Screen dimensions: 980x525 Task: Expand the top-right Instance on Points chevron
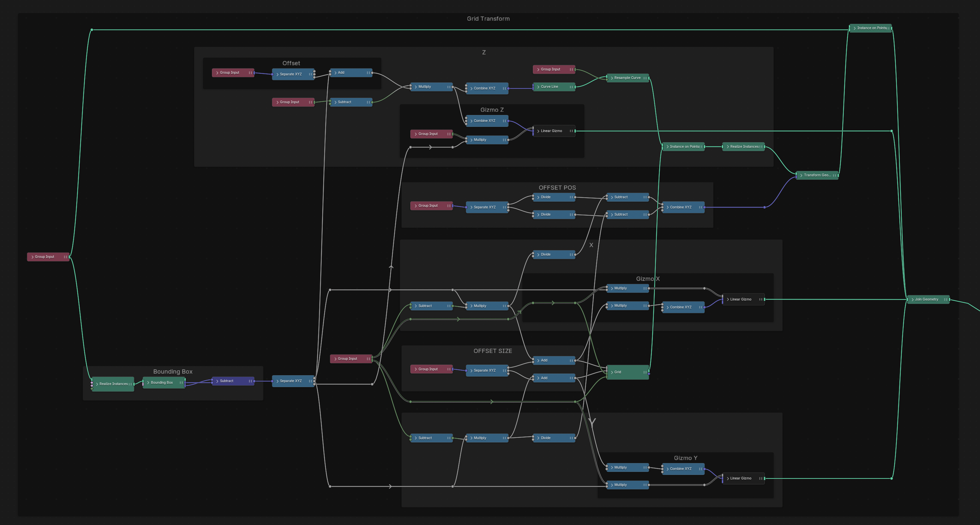pyautogui.click(x=855, y=28)
